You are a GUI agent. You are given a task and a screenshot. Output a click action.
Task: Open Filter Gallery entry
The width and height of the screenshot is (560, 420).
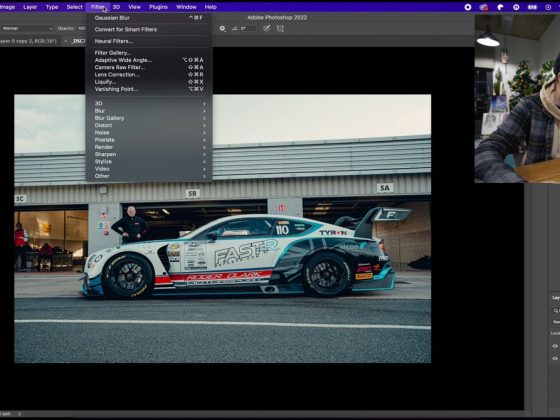point(149,53)
